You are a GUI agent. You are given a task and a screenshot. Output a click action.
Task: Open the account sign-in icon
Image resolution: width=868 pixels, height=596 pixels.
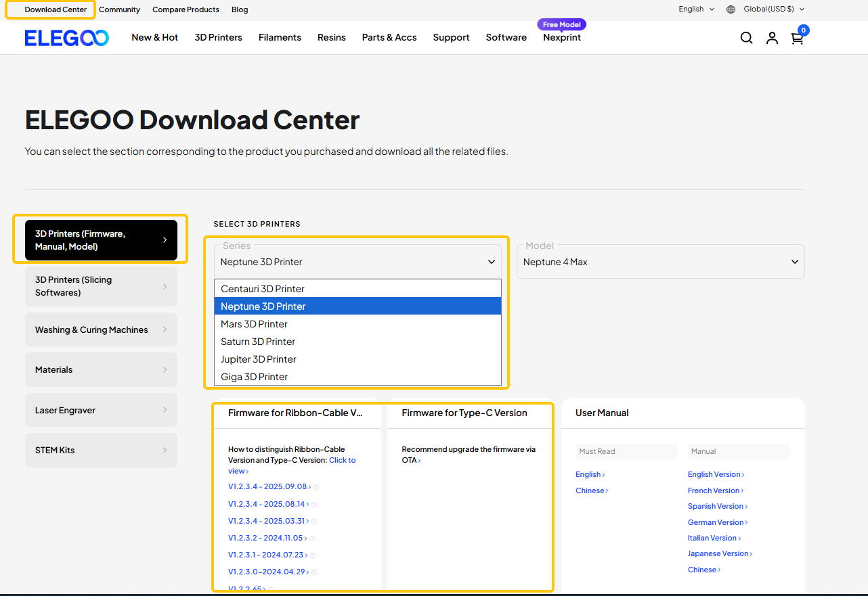[772, 38]
